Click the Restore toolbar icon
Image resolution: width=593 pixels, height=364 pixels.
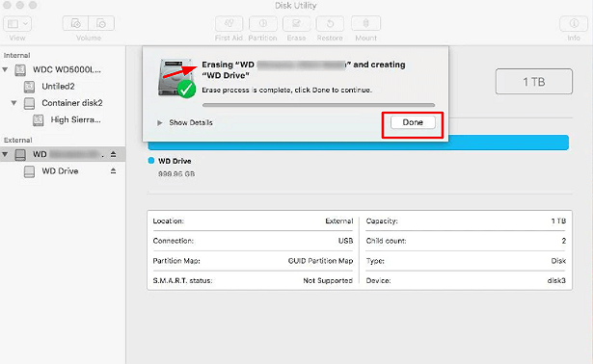(x=330, y=24)
